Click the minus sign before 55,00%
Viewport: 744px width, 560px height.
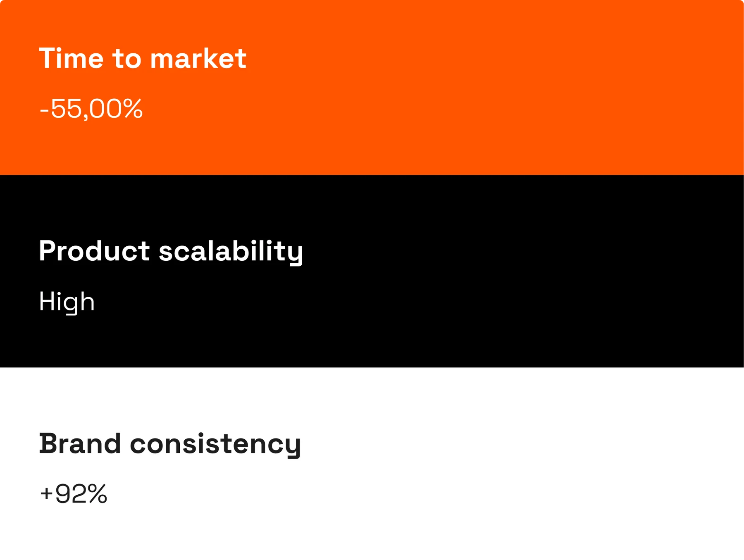pos(44,111)
